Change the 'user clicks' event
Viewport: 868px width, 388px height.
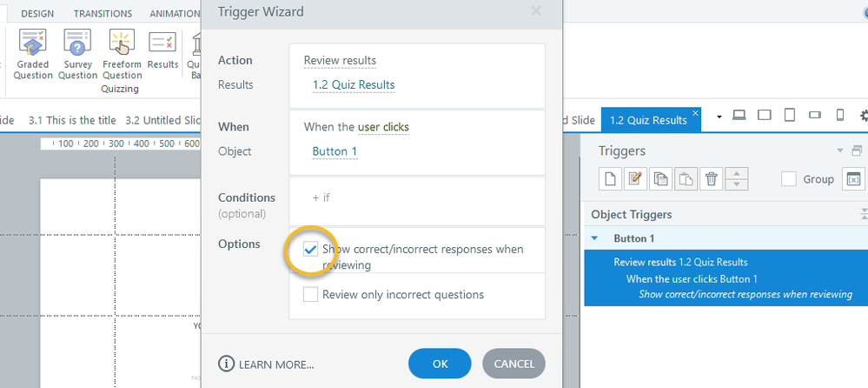[x=383, y=127]
